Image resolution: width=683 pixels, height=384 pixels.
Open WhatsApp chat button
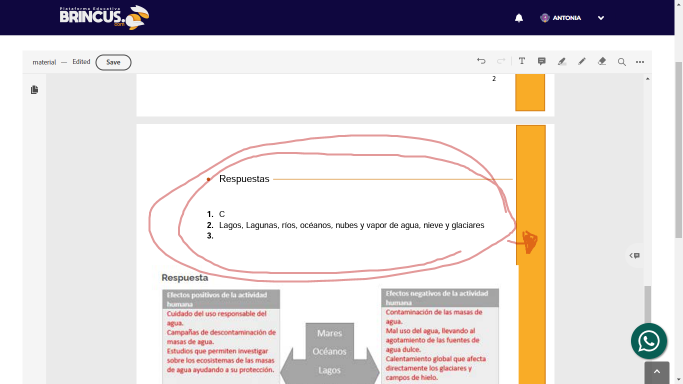point(649,341)
